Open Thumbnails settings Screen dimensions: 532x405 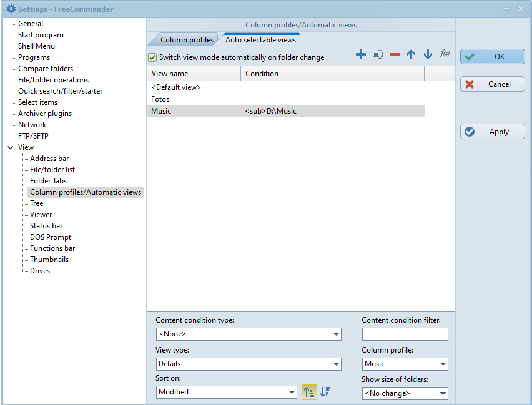[x=49, y=260]
